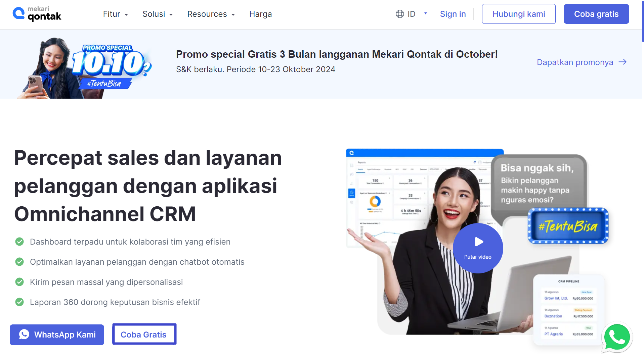Open the floating WhatsApp chat bubble
This screenshot has height=362, width=644.
[x=617, y=338]
